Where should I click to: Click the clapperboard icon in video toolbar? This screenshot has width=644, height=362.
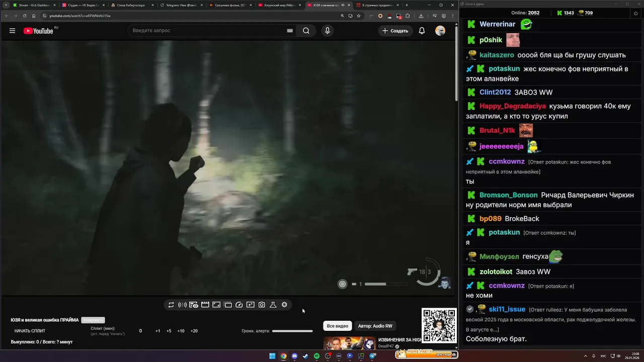point(205,305)
